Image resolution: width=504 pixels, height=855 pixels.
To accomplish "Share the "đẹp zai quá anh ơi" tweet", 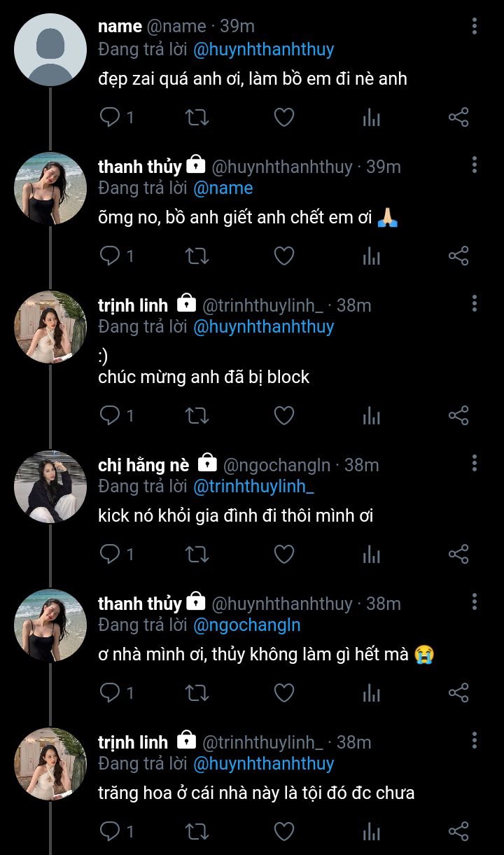I will pos(458,118).
